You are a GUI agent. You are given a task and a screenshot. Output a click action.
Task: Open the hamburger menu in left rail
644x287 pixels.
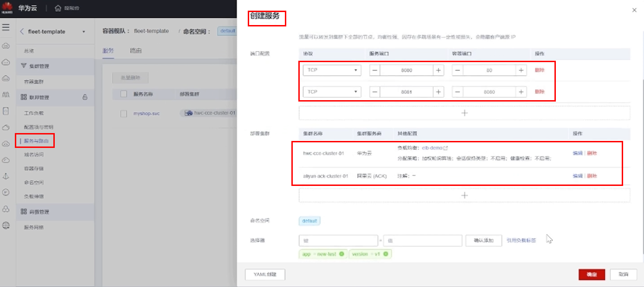pyautogui.click(x=6, y=27)
